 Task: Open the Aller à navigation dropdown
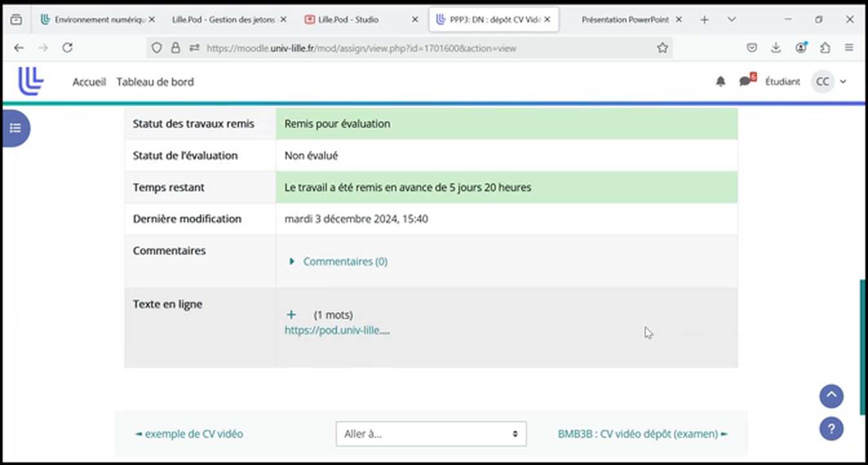point(430,433)
